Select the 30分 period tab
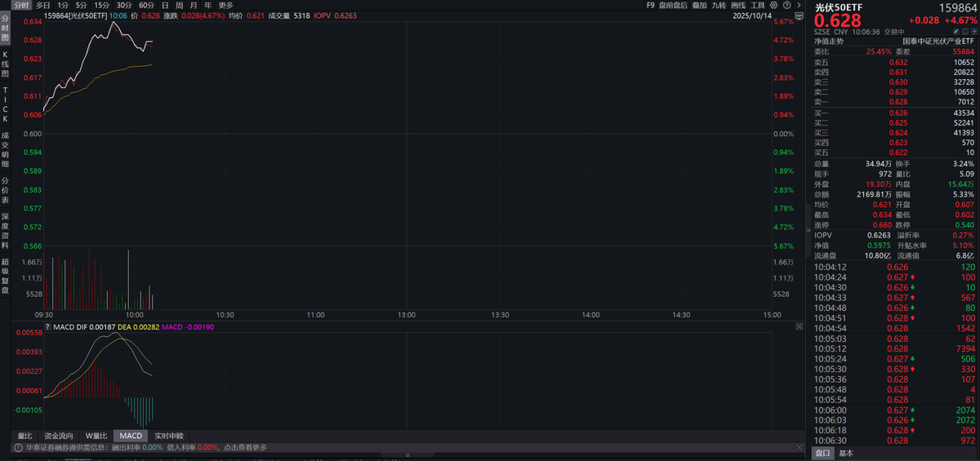 click(124, 5)
